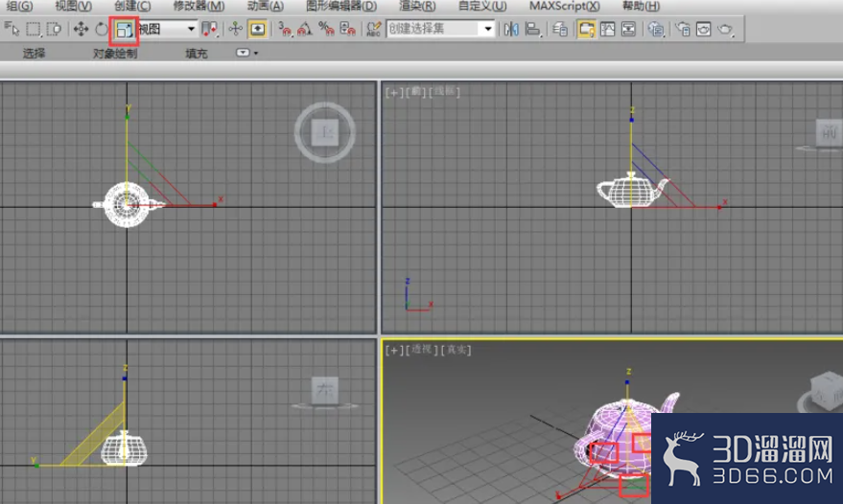Open the [真实] shading label menu
Screen dimensions: 843x504
[x=456, y=350]
